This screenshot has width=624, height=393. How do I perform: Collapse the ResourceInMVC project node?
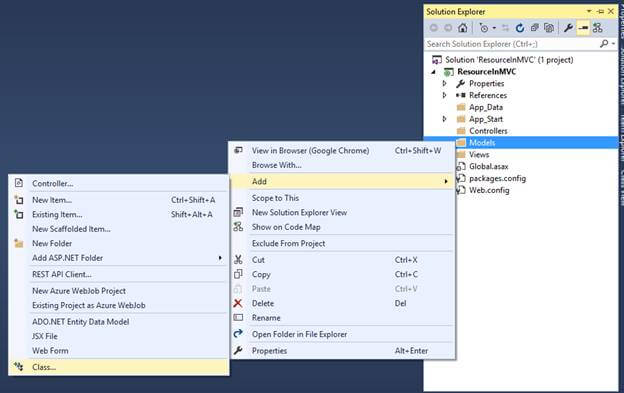click(434, 72)
